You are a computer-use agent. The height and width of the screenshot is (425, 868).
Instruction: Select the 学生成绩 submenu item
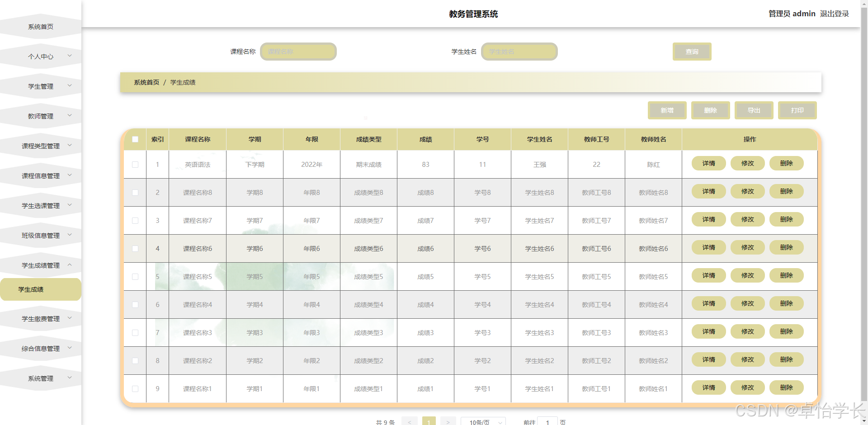[41, 289]
